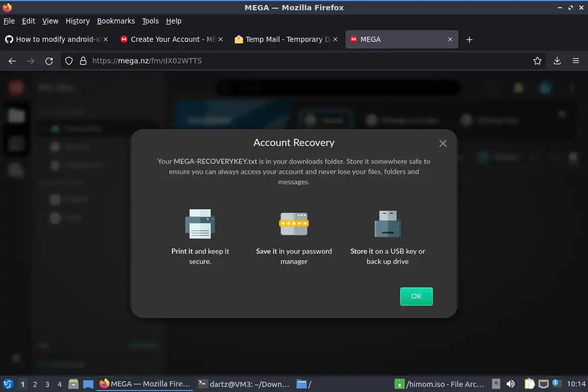Switch to workspace 1
Screen dimensions: 588x392
tap(22, 384)
